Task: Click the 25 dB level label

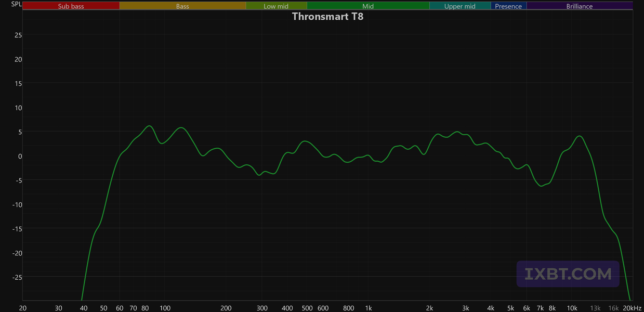Action: click(18, 35)
